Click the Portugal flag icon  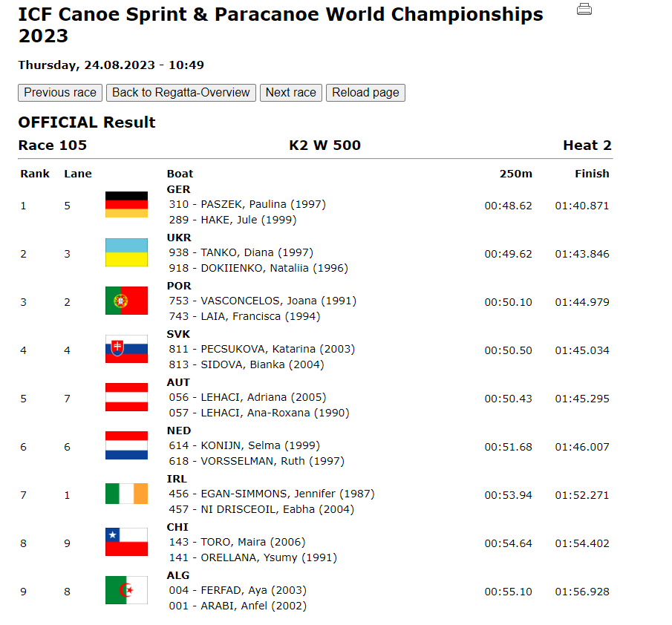[x=126, y=301]
